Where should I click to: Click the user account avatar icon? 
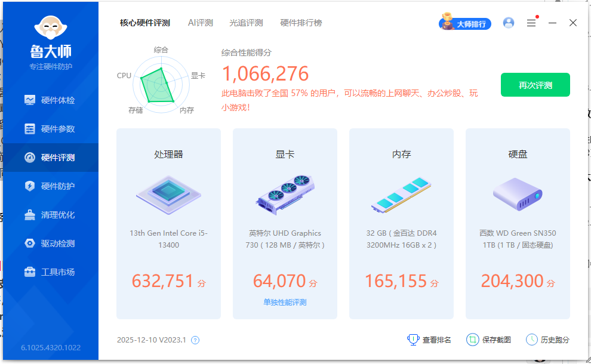pyautogui.click(x=508, y=23)
